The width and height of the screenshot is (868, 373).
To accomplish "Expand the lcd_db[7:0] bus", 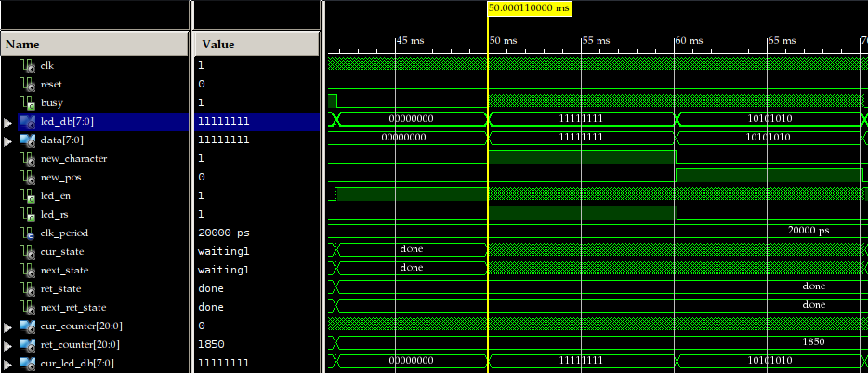I will [x=8, y=122].
